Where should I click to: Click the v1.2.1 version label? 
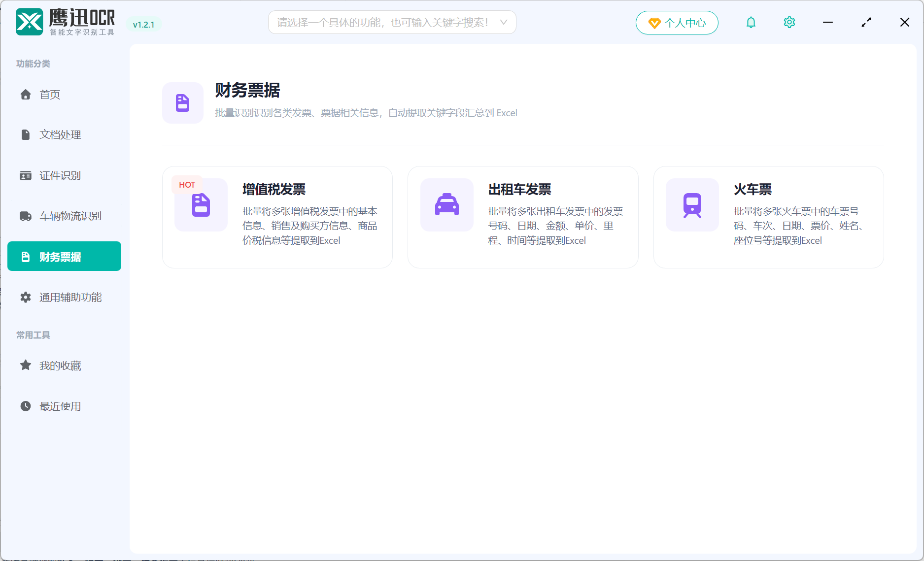(x=144, y=25)
